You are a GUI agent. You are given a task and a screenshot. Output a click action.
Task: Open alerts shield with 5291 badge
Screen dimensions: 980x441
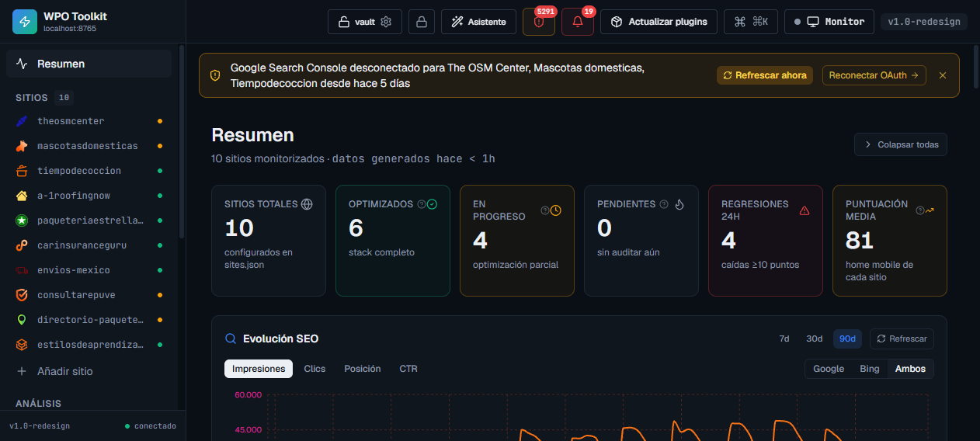coord(539,22)
